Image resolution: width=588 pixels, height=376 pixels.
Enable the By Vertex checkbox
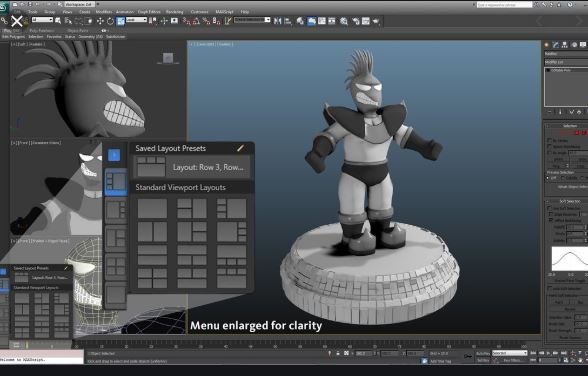click(x=550, y=140)
